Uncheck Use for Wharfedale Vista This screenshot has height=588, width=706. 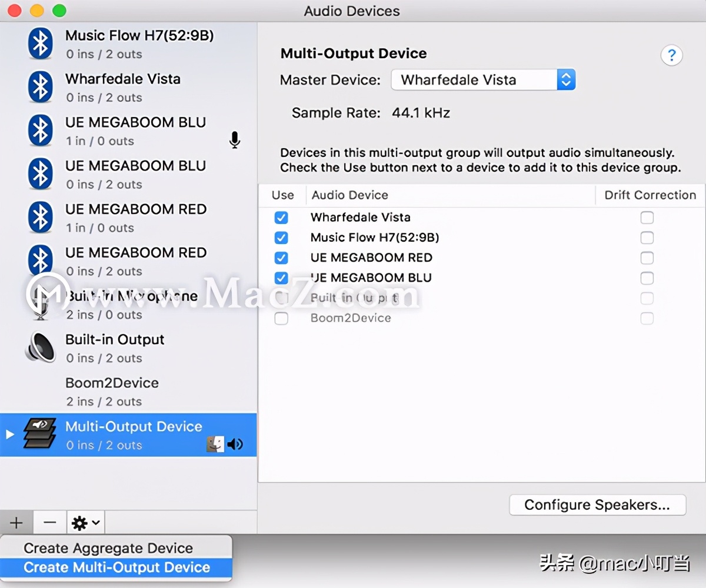pyautogui.click(x=281, y=218)
